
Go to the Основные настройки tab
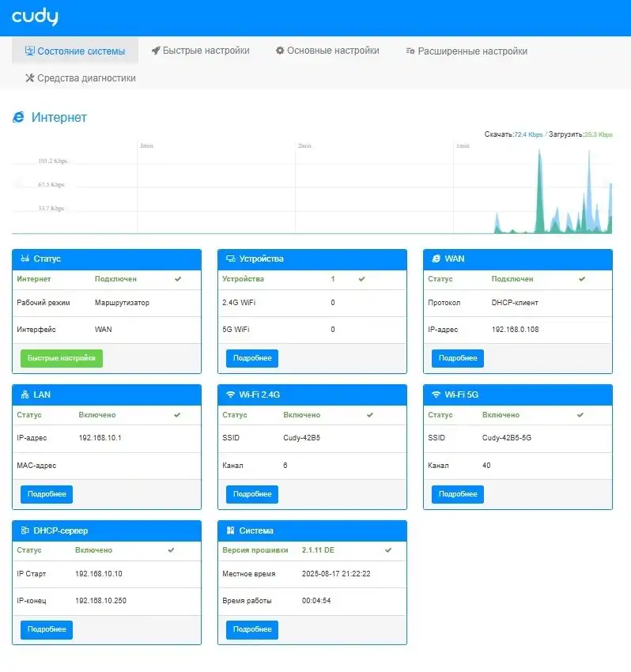[x=327, y=51]
